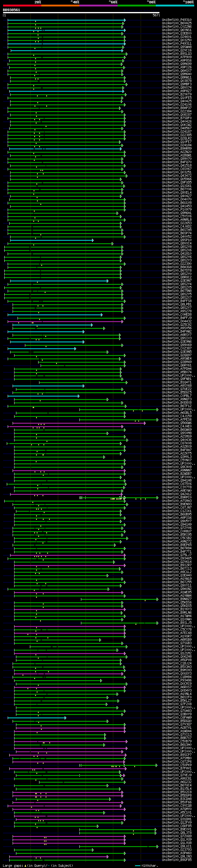Viewport: 197px width, 868px height.
Task: Click the white query sequence bar
Action: [x=81, y=13]
